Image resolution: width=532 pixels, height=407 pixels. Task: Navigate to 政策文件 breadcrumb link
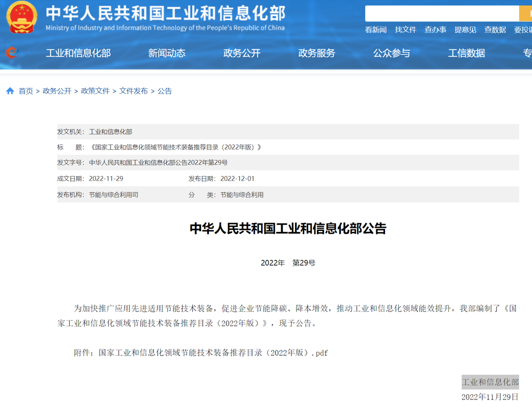(x=95, y=91)
